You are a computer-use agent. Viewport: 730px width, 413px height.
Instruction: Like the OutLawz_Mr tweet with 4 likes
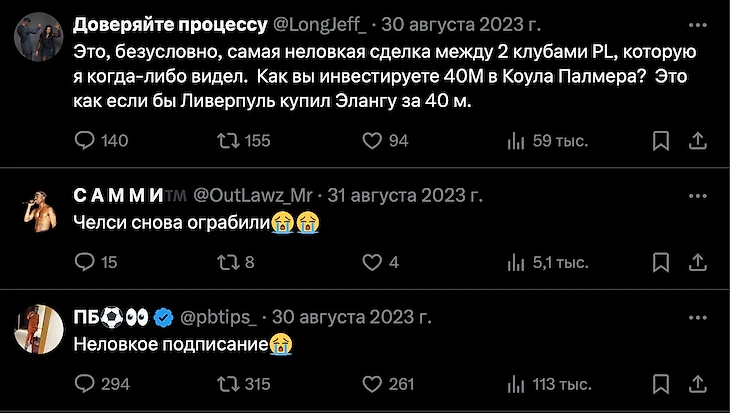(372, 262)
